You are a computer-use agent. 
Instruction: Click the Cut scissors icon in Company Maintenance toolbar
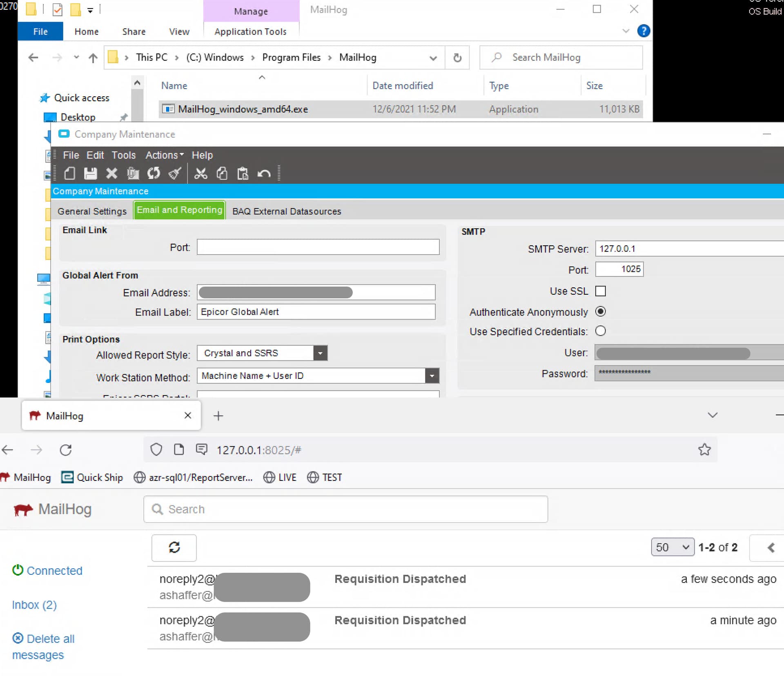click(200, 173)
